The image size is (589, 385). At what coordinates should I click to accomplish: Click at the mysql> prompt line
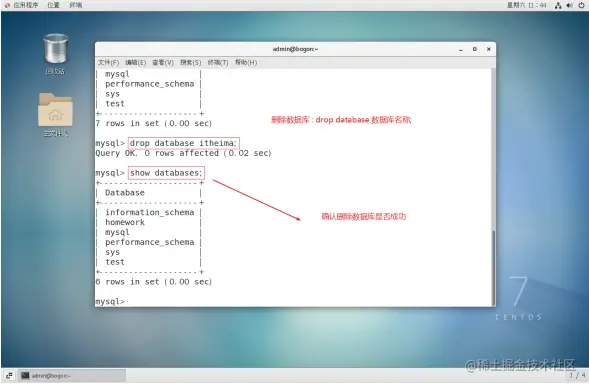point(110,302)
